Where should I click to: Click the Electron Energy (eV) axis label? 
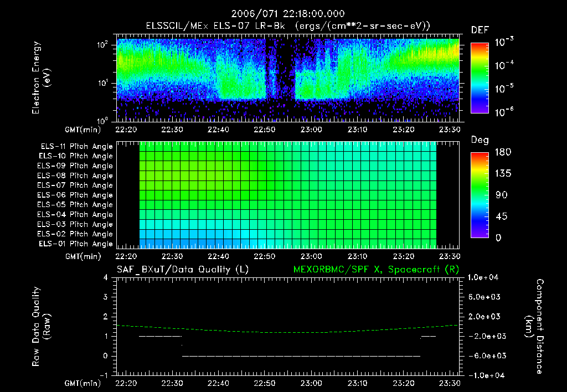[x=41, y=78]
